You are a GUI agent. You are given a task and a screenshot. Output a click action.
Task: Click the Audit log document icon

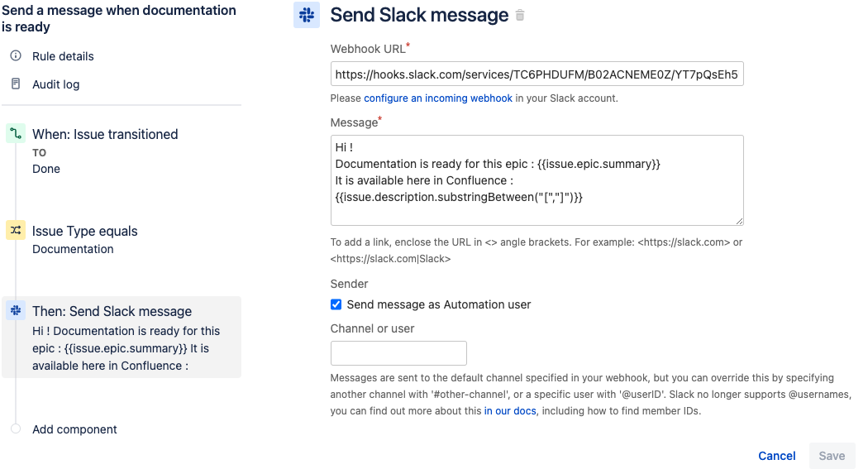[x=16, y=84]
